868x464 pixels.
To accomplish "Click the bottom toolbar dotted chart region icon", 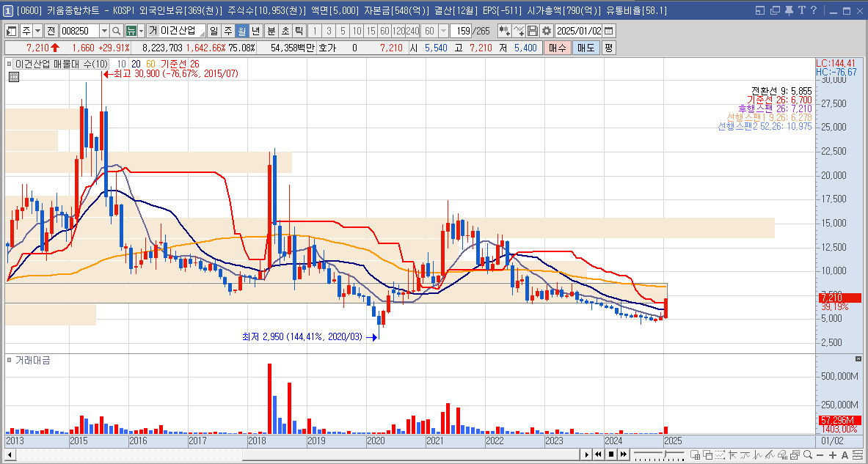I will coord(721,455).
